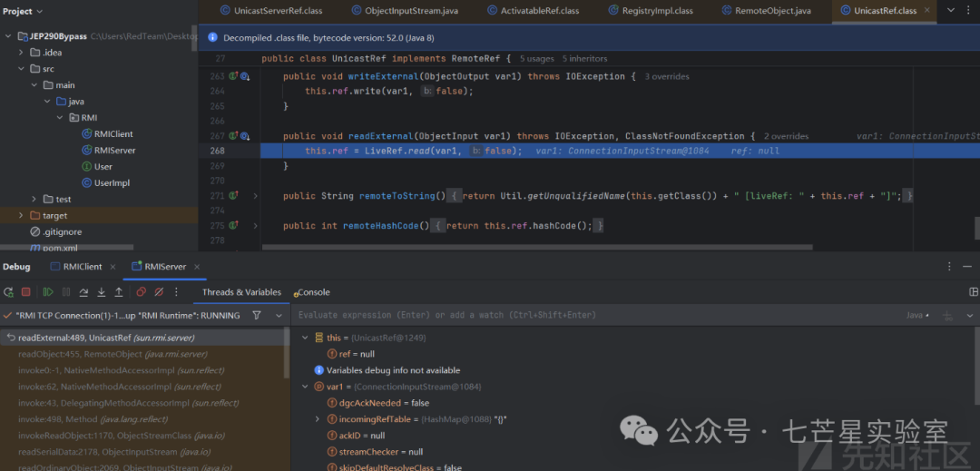The image size is (980, 471).
Task: Open editor tab options three-dot menu
Action: (x=969, y=10)
